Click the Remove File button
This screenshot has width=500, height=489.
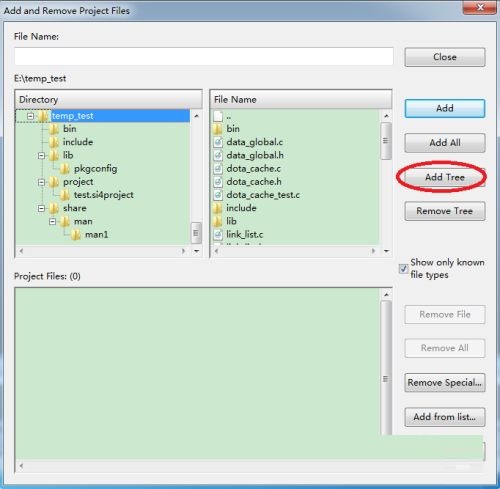pos(445,314)
